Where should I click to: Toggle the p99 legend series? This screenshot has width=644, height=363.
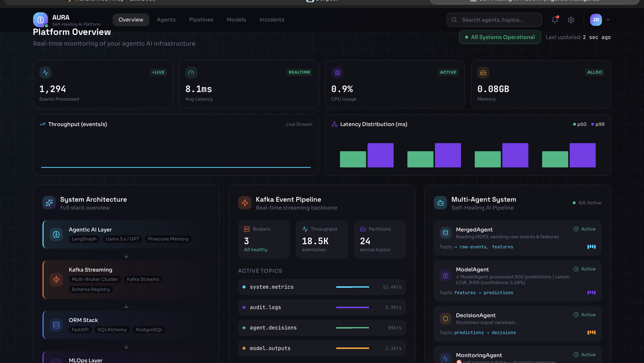pos(598,124)
